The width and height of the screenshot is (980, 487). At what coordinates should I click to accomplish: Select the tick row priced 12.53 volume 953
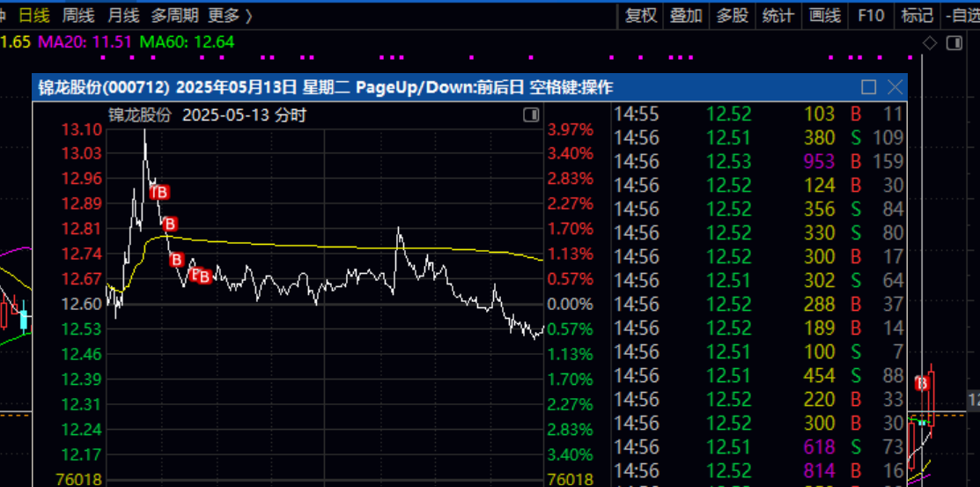[x=759, y=161]
